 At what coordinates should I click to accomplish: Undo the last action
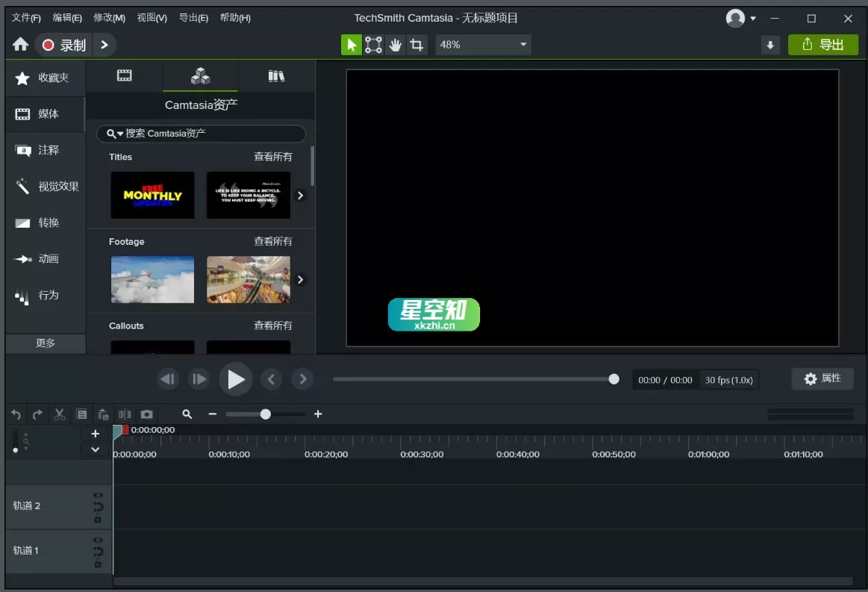coord(15,414)
